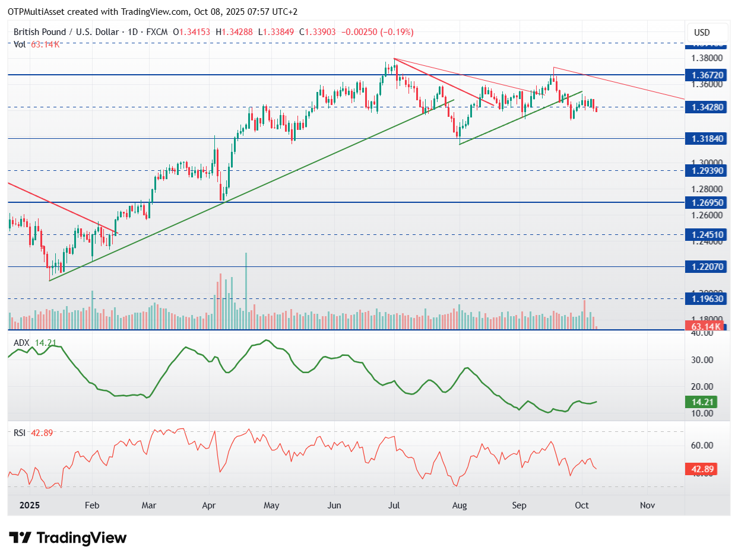This screenshot has width=738, height=560.
Task: Click the TradingView logo at the bottom
Action: click(69, 538)
